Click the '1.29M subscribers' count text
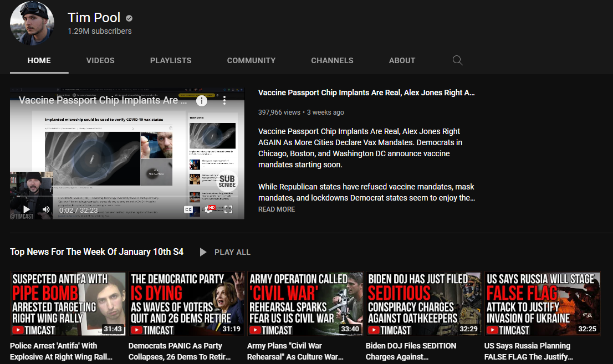The height and width of the screenshot is (364, 613). (100, 31)
